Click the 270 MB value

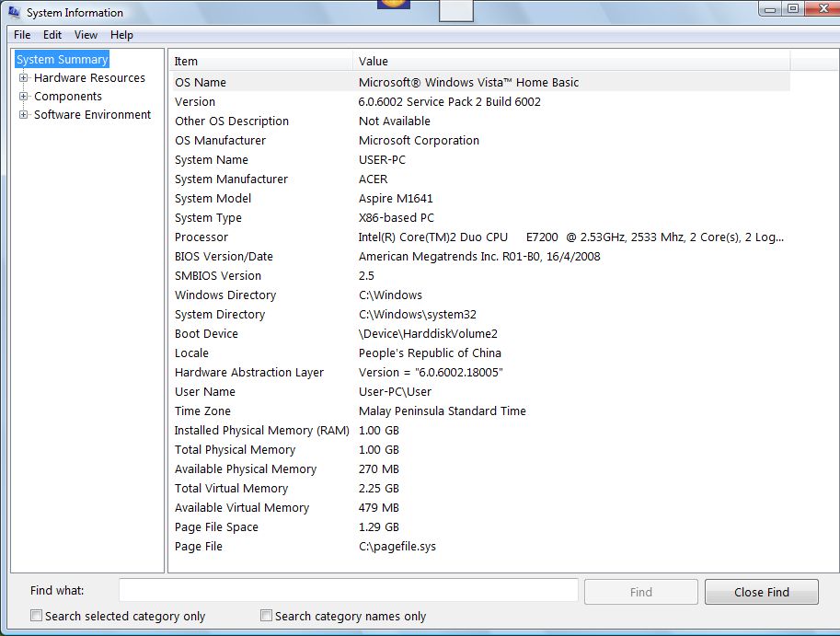click(379, 468)
